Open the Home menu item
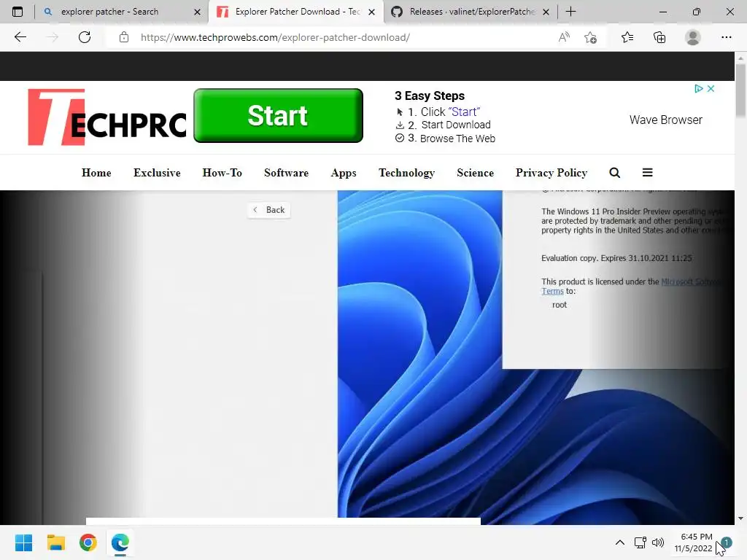This screenshot has width=747, height=560. (96, 173)
